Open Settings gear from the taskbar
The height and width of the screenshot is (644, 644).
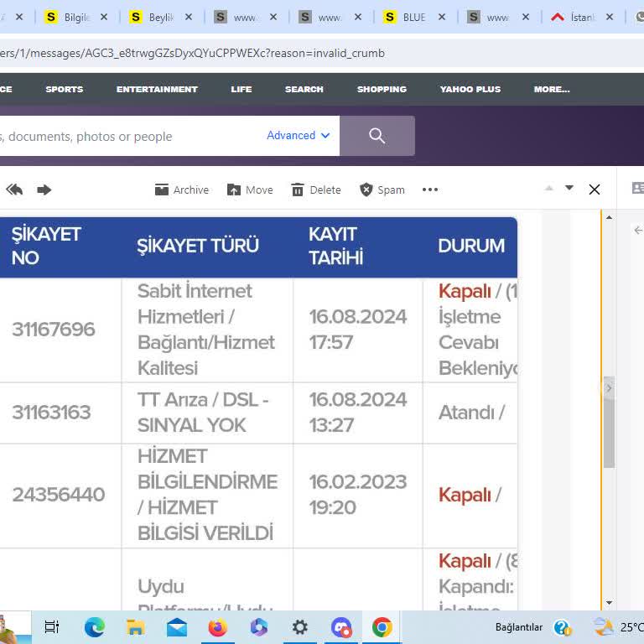coord(300,627)
